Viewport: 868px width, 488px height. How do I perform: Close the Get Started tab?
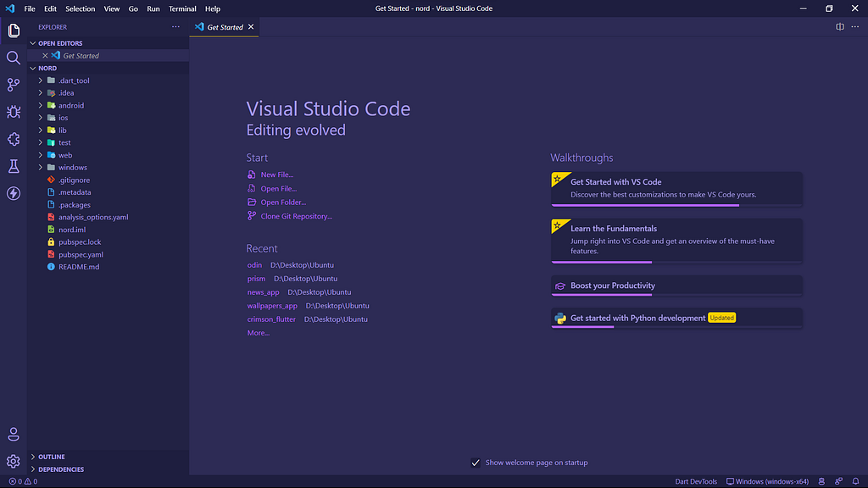251,26
